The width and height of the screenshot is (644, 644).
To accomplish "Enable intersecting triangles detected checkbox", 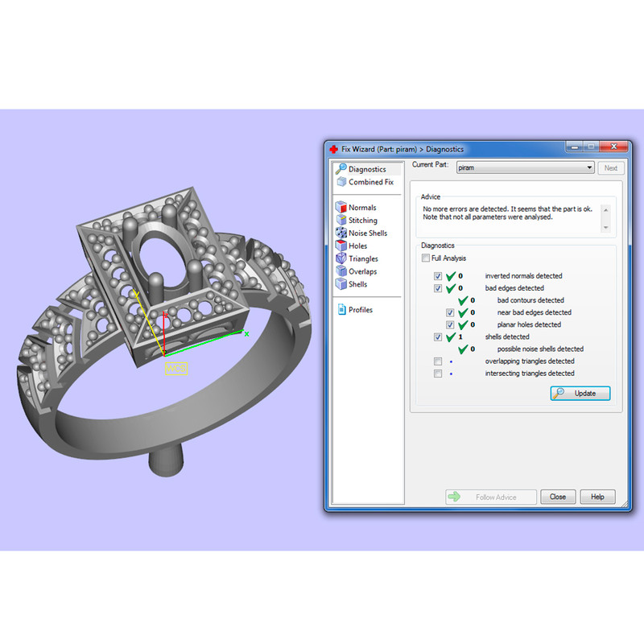I will (x=438, y=374).
